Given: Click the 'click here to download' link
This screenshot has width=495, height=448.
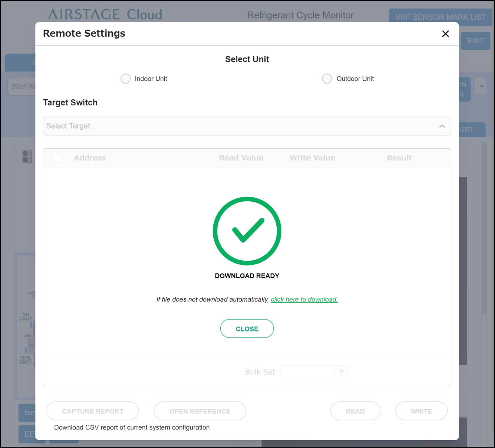Looking at the screenshot, I should pyautogui.click(x=304, y=299).
